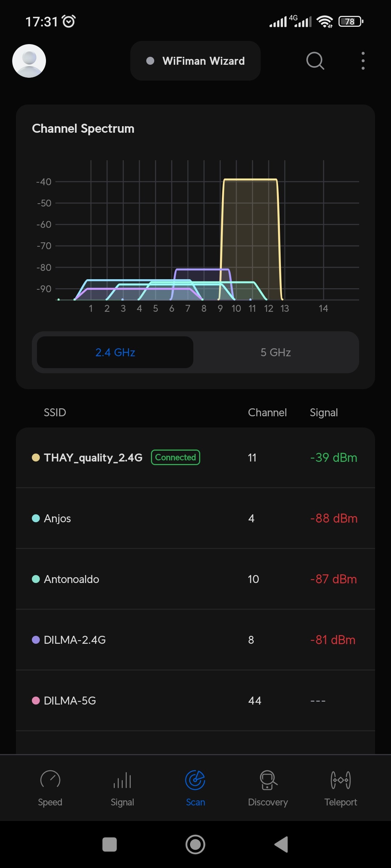Tap the recent apps square button

[x=110, y=845]
